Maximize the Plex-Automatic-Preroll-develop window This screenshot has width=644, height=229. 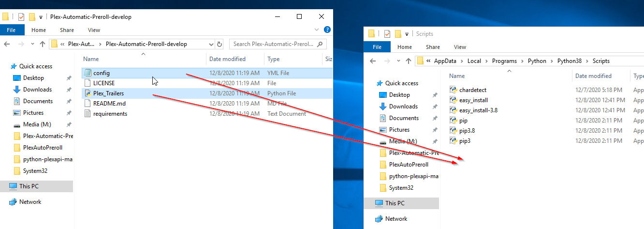pos(299,17)
